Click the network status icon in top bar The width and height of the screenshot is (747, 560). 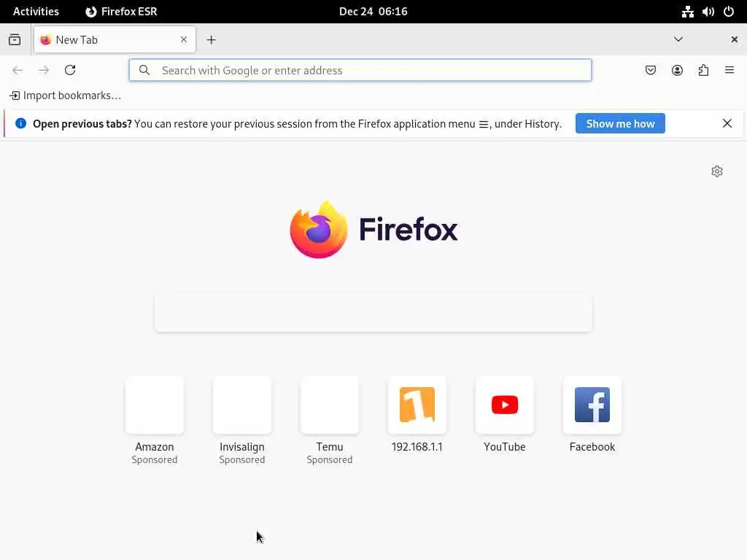point(687,12)
